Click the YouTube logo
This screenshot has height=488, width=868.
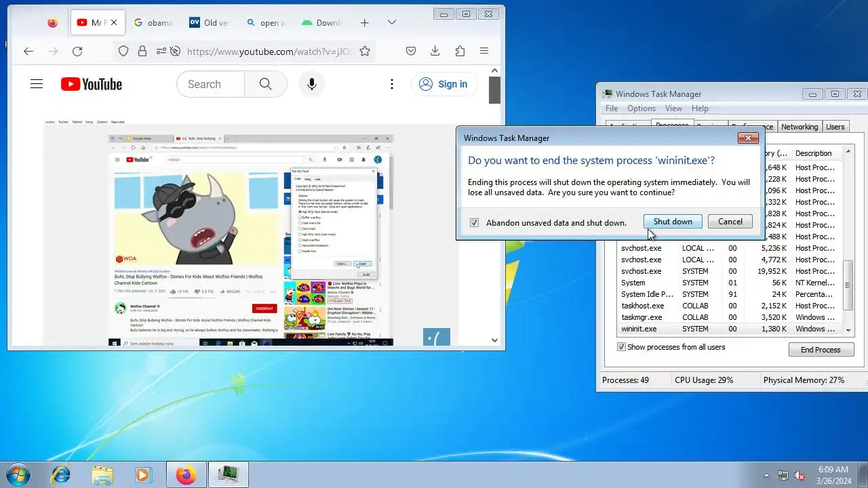[92, 84]
